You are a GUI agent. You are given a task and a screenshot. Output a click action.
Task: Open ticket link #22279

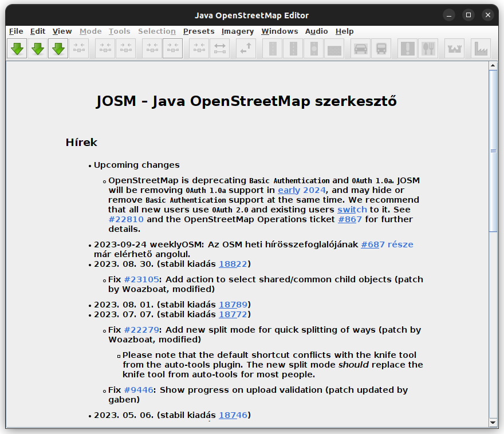click(x=141, y=330)
